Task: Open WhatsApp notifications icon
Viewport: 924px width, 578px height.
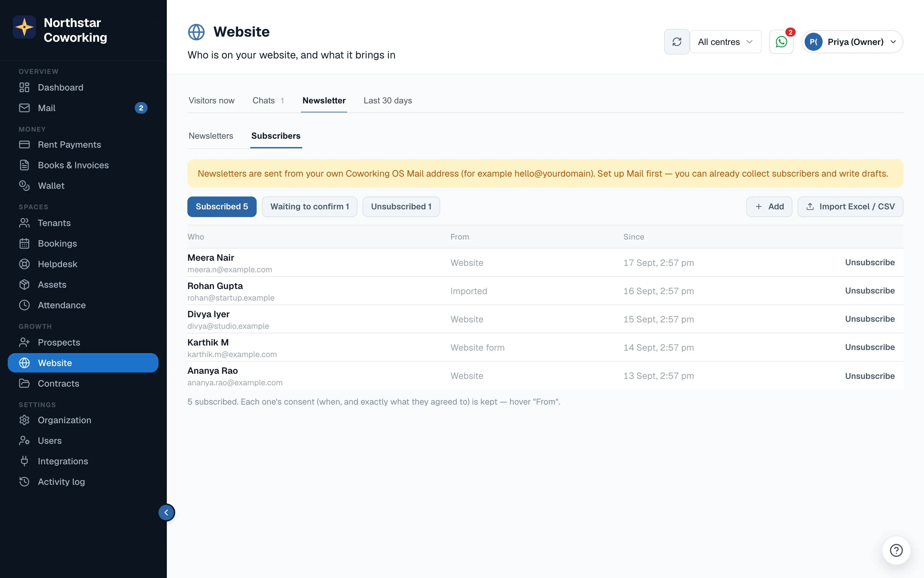Action: [781, 42]
